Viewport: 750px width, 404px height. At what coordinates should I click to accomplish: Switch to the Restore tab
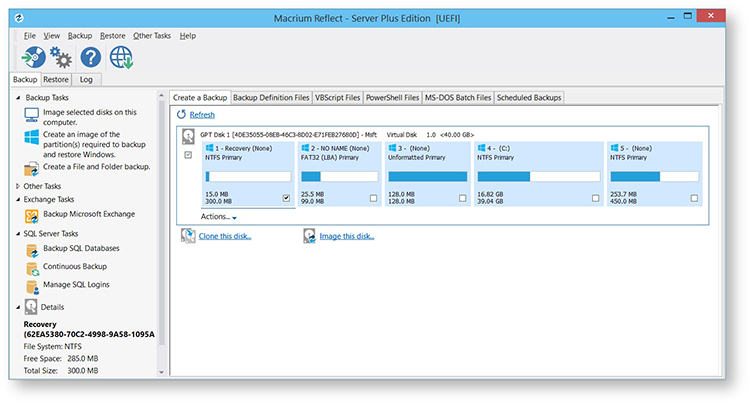(56, 79)
